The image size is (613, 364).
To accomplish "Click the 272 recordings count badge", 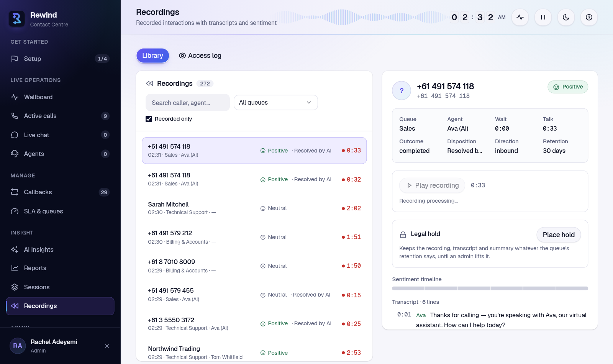I will 205,84.
